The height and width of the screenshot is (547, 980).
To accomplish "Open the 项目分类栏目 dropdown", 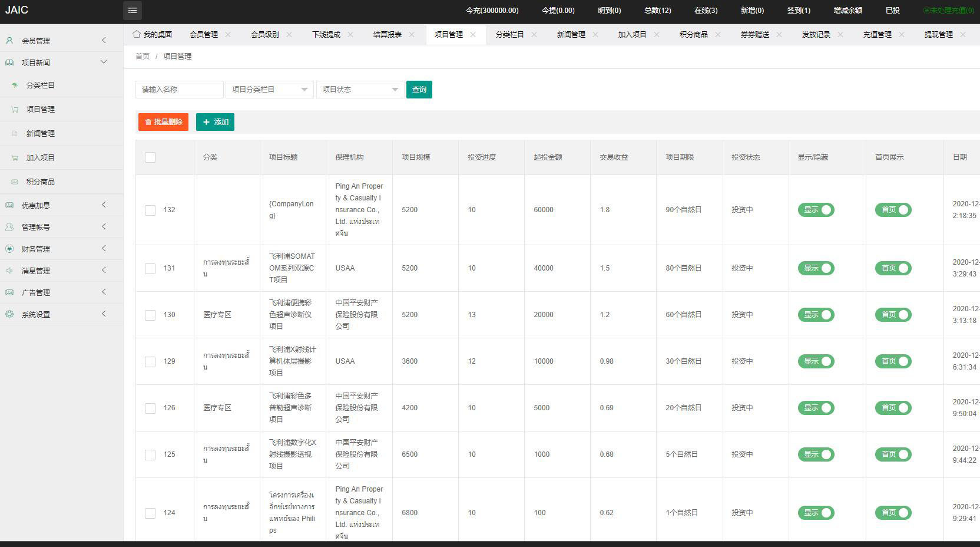I will 270,90.
